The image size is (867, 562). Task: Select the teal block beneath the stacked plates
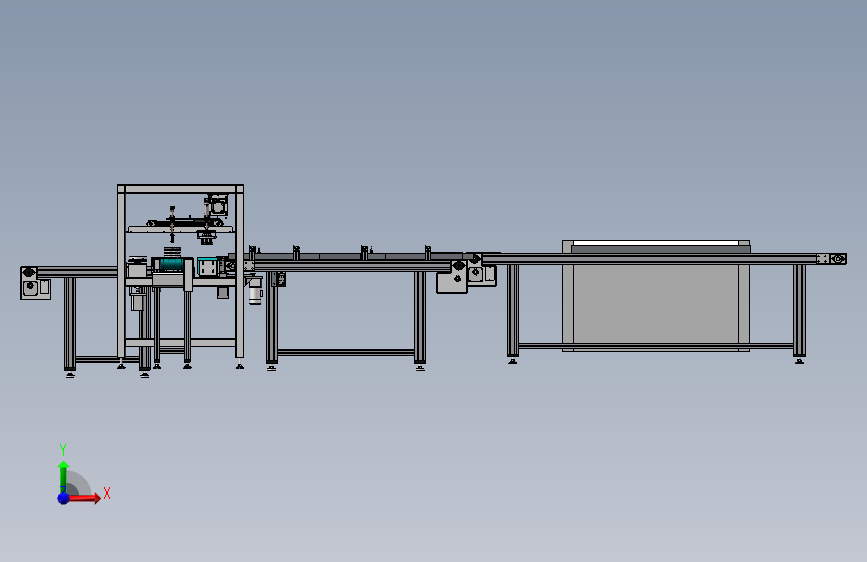(x=172, y=265)
